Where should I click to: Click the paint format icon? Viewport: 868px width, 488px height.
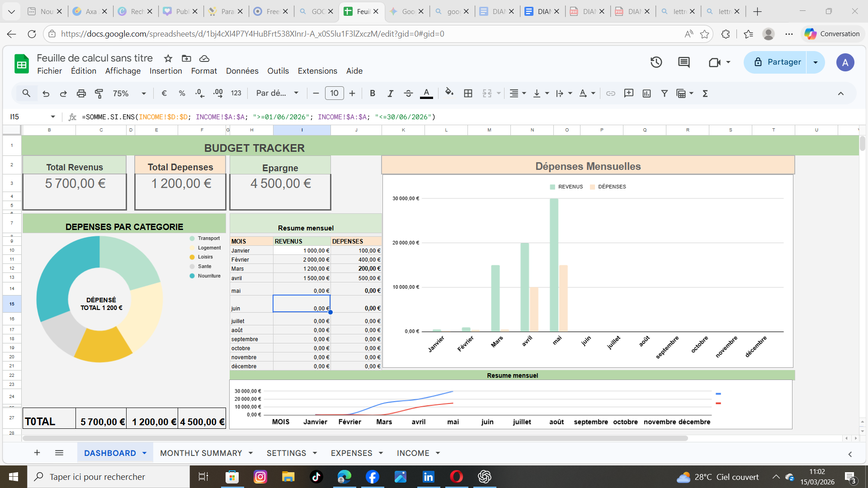(99, 94)
